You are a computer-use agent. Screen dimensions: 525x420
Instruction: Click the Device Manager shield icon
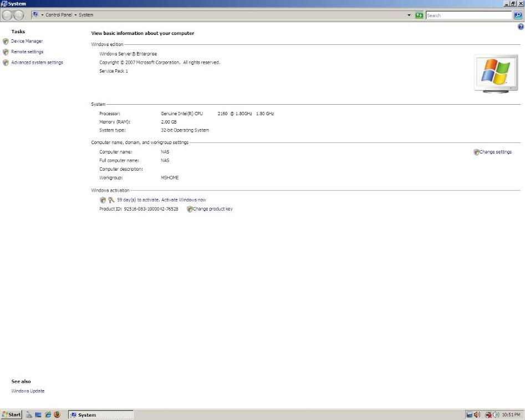click(6, 42)
